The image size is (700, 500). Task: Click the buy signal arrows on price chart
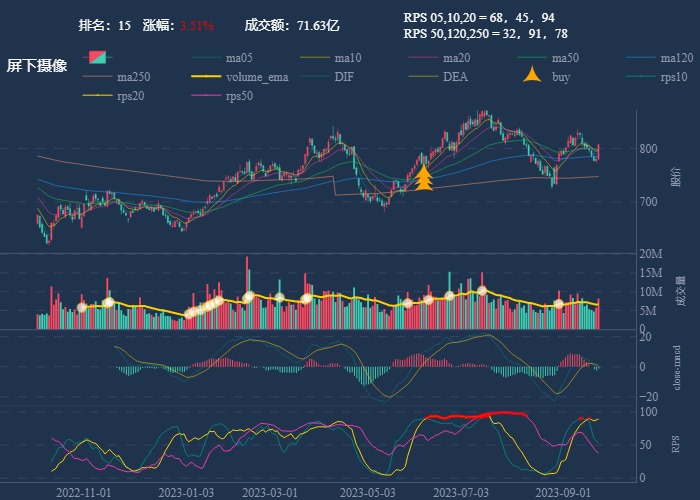(x=423, y=178)
